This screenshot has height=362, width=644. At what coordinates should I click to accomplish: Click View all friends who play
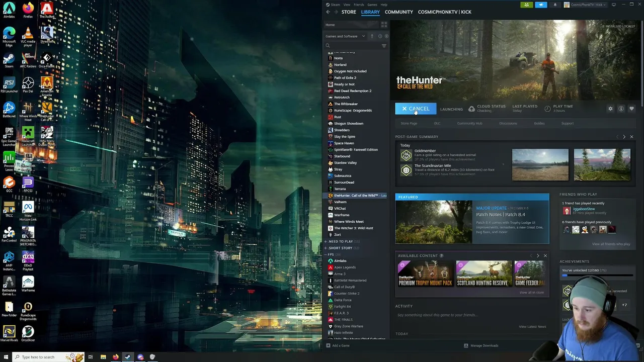coord(611,244)
